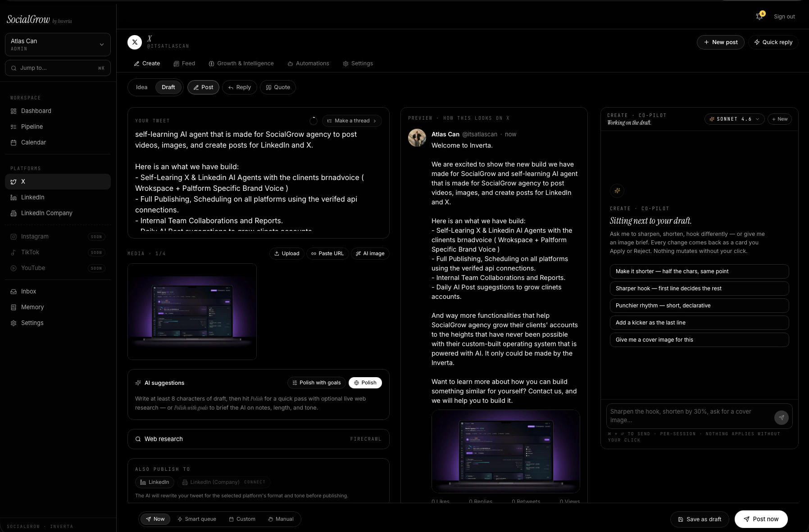Select the Post type pill
Image resolution: width=809 pixels, height=532 pixels.
coord(203,87)
